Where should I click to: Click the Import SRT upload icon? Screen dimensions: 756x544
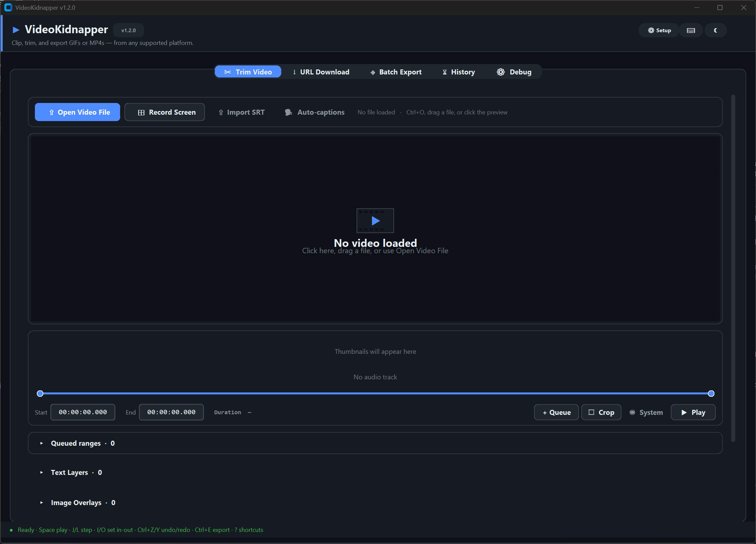(x=221, y=112)
